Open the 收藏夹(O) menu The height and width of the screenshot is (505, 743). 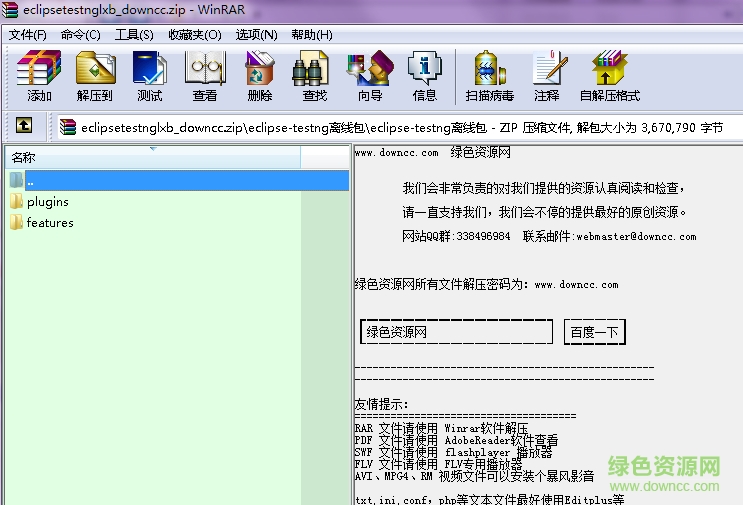(195, 35)
